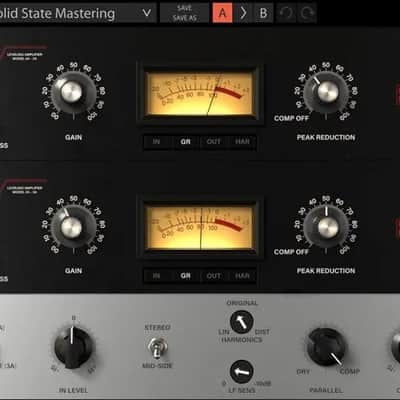Click the lower channel VU meter
This screenshot has height=400, width=400.
click(200, 227)
